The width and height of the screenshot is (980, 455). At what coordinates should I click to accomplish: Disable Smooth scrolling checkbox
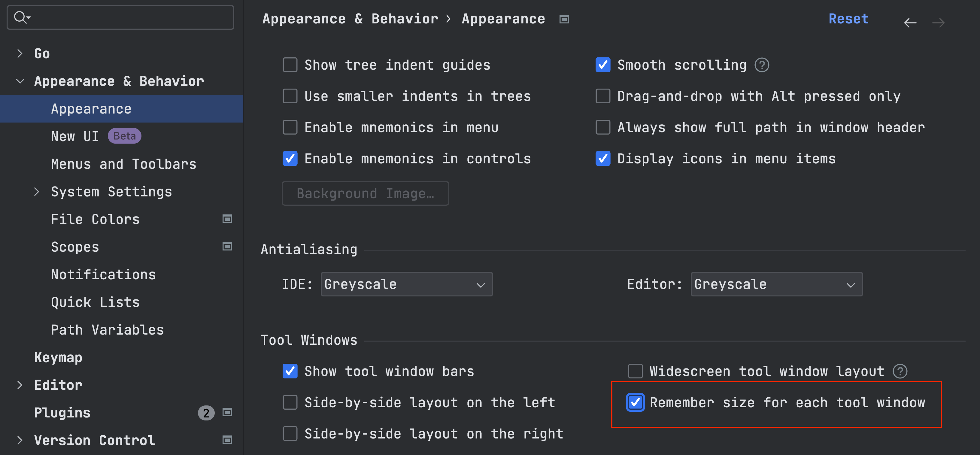(602, 65)
